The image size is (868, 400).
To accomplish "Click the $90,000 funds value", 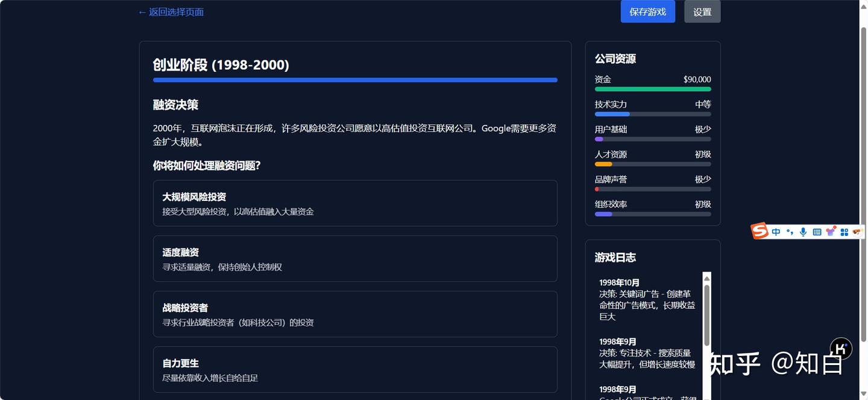I will click(697, 80).
